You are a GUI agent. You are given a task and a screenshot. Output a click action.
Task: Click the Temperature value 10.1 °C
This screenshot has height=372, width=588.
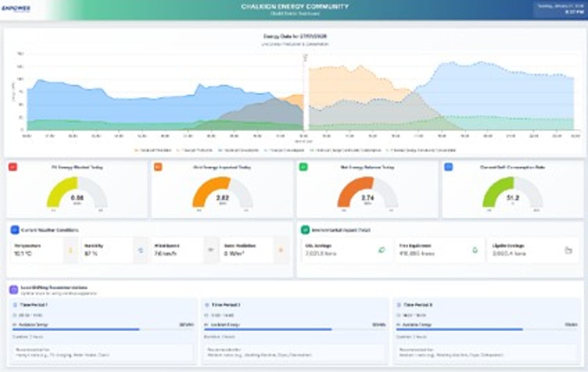tap(22, 254)
